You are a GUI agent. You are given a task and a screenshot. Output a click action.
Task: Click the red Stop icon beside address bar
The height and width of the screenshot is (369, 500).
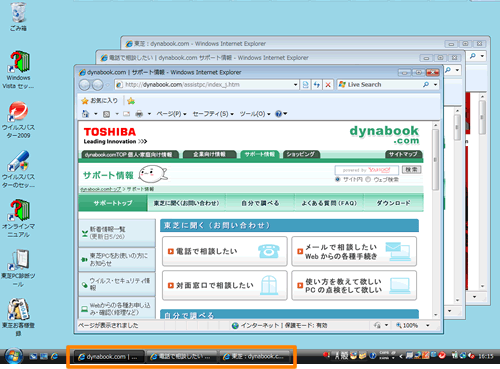[x=328, y=85]
